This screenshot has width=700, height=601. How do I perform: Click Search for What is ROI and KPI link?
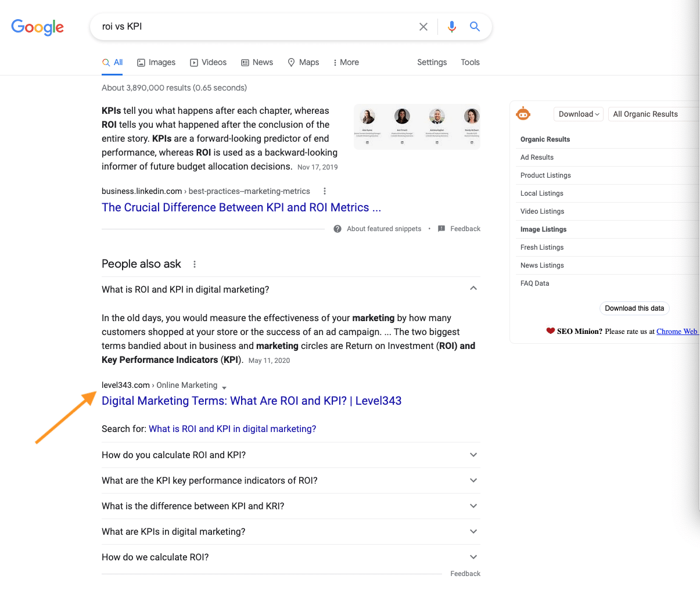click(x=232, y=429)
